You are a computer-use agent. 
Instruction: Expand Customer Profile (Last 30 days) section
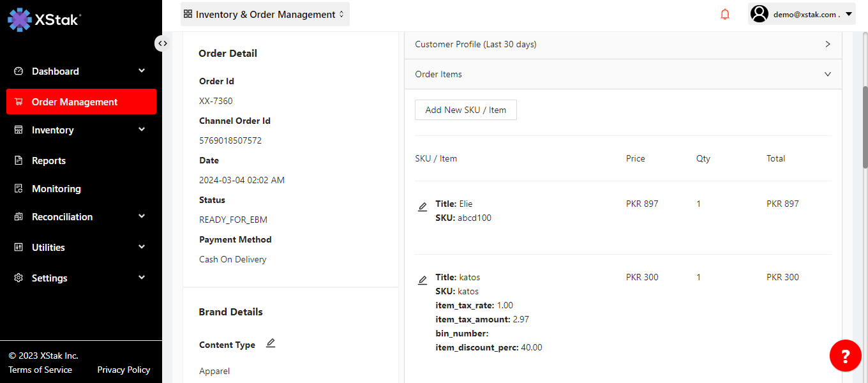(827, 45)
